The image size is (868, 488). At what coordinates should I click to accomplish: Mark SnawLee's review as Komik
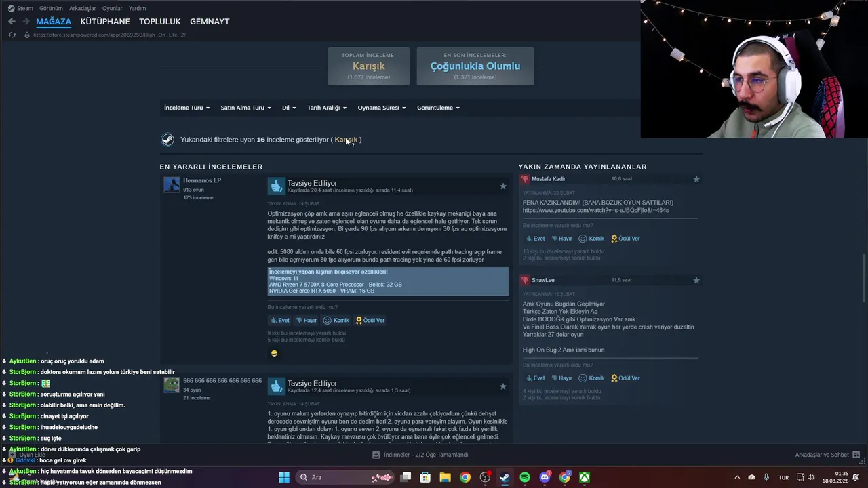tap(591, 378)
